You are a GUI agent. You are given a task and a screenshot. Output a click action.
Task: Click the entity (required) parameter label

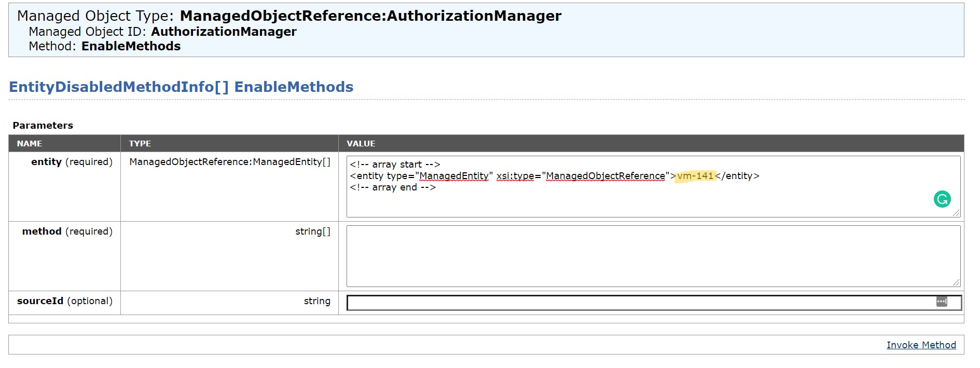coord(72,162)
